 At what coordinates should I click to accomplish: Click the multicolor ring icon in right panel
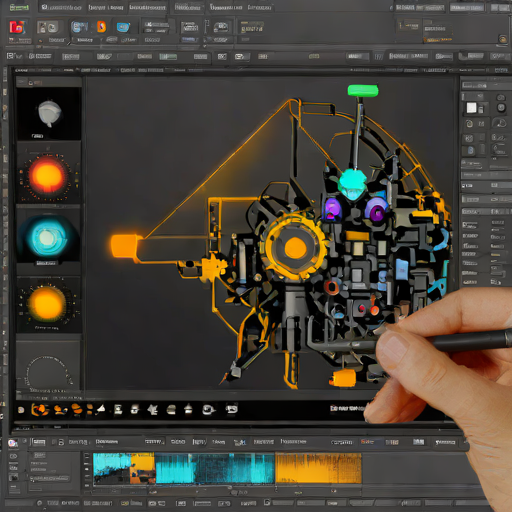click(469, 124)
